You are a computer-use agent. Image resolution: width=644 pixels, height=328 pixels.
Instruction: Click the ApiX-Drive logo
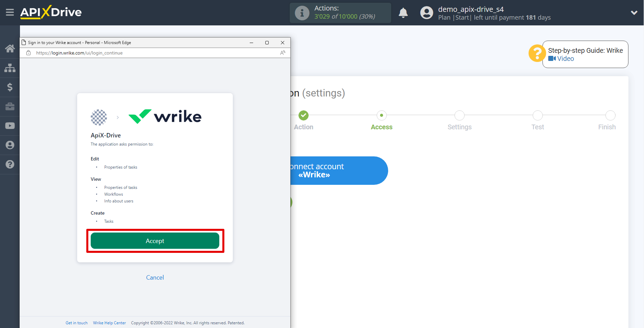coord(51,12)
